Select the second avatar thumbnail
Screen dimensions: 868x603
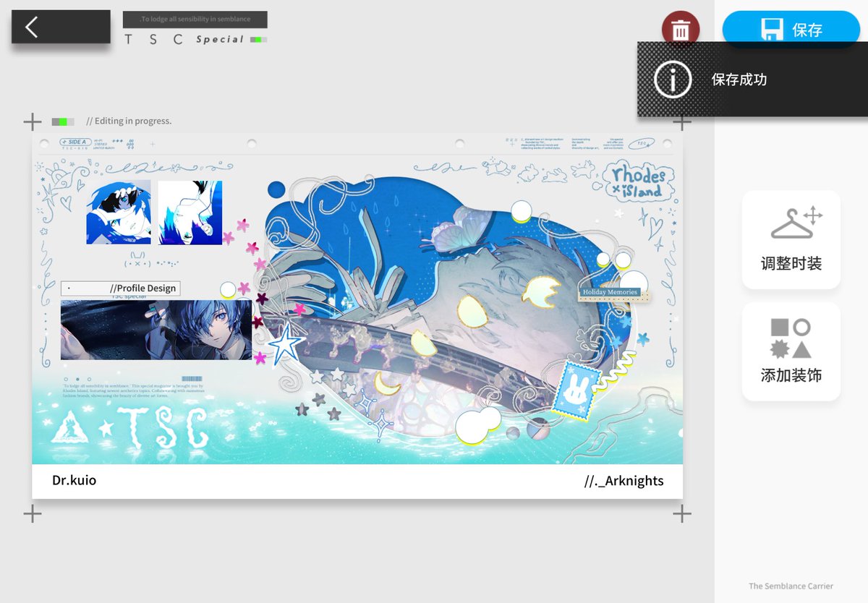(x=190, y=213)
